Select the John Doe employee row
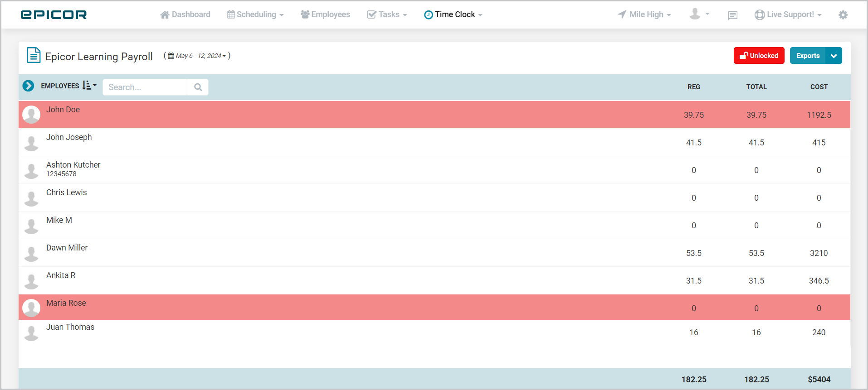Image resolution: width=868 pixels, height=390 pixels. click(x=434, y=115)
